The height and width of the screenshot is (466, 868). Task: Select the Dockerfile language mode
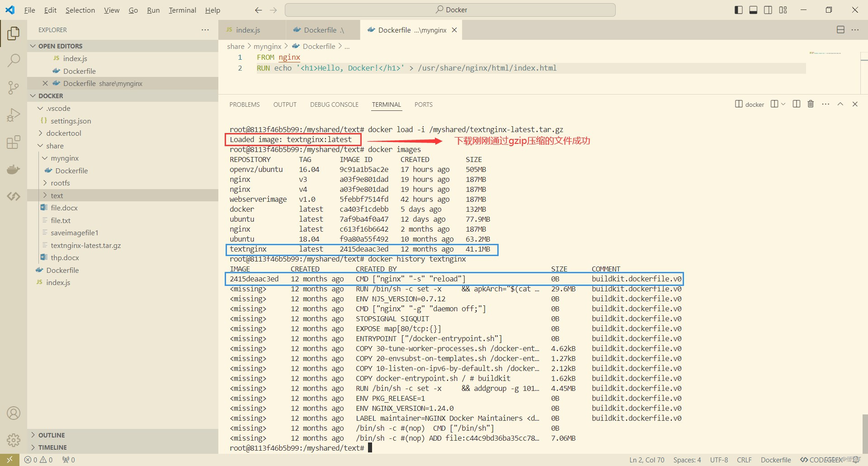pyautogui.click(x=776, y=460)
